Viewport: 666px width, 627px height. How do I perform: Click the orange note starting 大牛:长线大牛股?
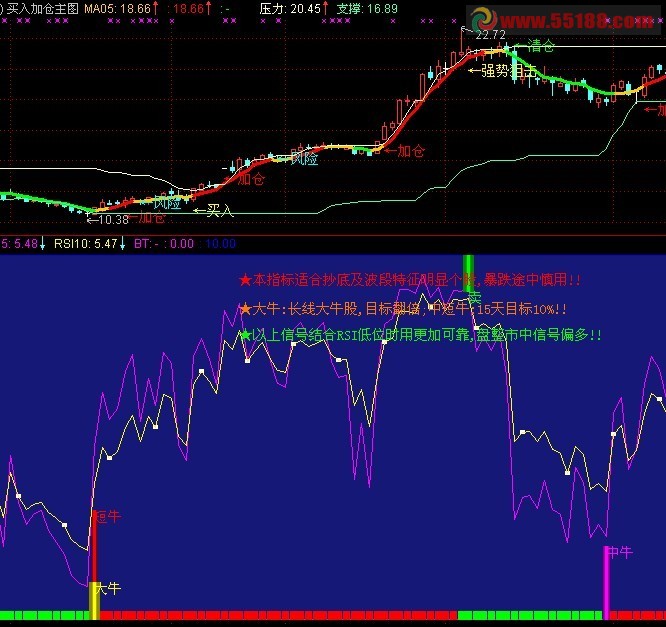(x=403, y=309)
